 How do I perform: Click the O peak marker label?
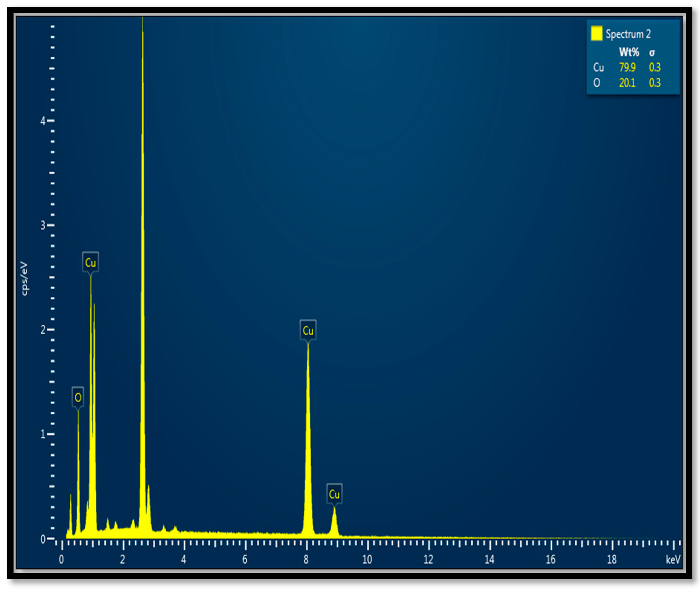[x=78, y=397]
